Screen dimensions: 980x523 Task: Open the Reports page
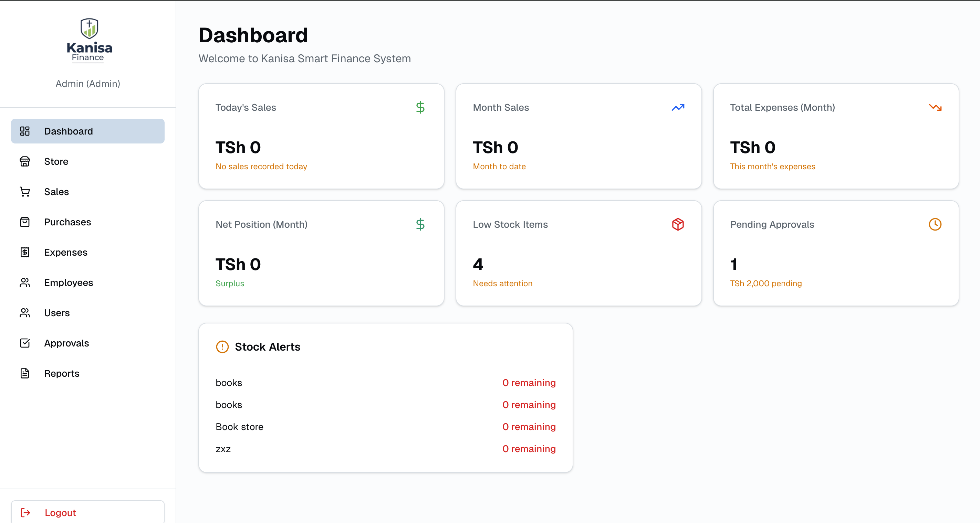click(62, 373)
